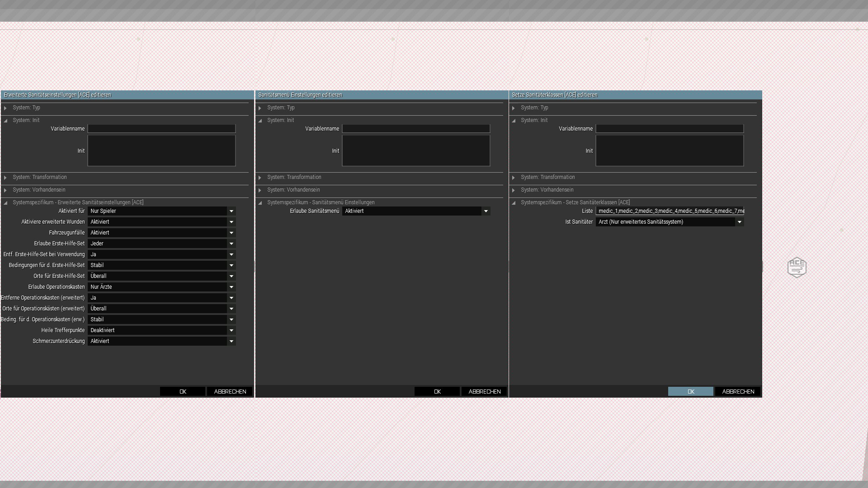868x488 pixels.
Task: Open the Fahrzeugunfälle dropdown
Action: point(161,233)
